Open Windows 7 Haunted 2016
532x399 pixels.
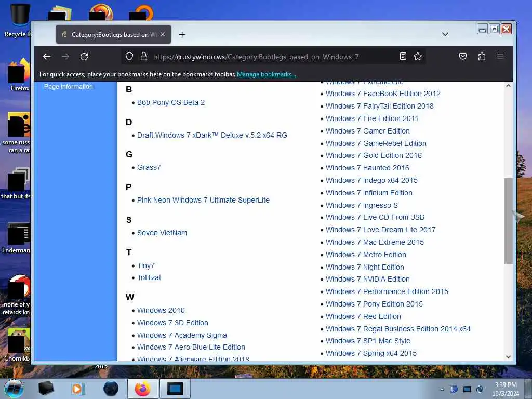click(x=367, y=168)
